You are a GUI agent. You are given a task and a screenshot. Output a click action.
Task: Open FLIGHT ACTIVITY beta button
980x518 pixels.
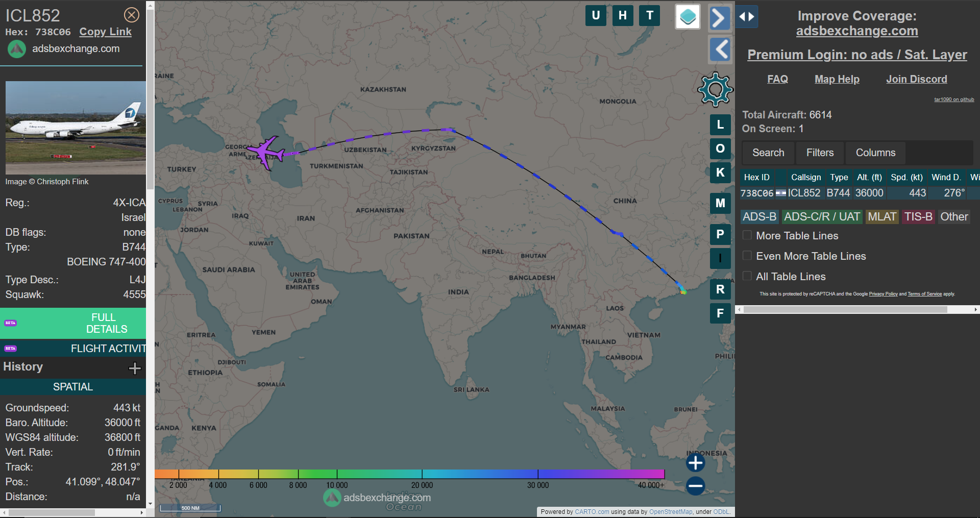coord(73,349)
